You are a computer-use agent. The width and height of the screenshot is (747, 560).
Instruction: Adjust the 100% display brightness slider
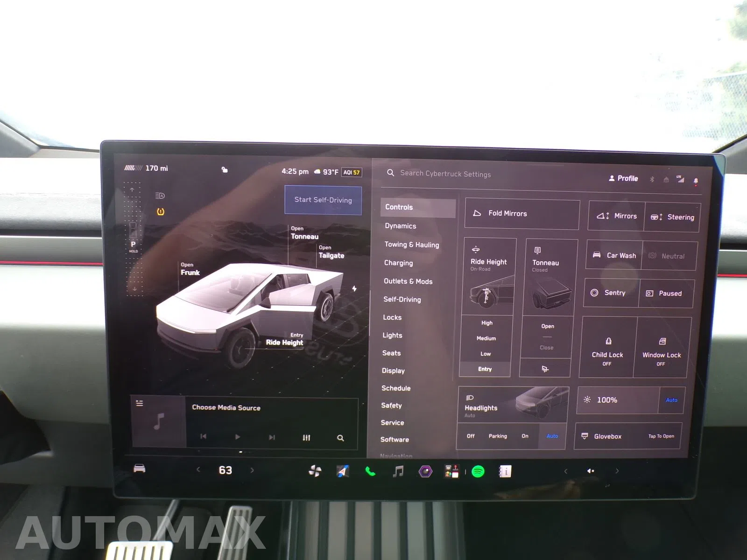pyautogui.click(x=618, y=400)
